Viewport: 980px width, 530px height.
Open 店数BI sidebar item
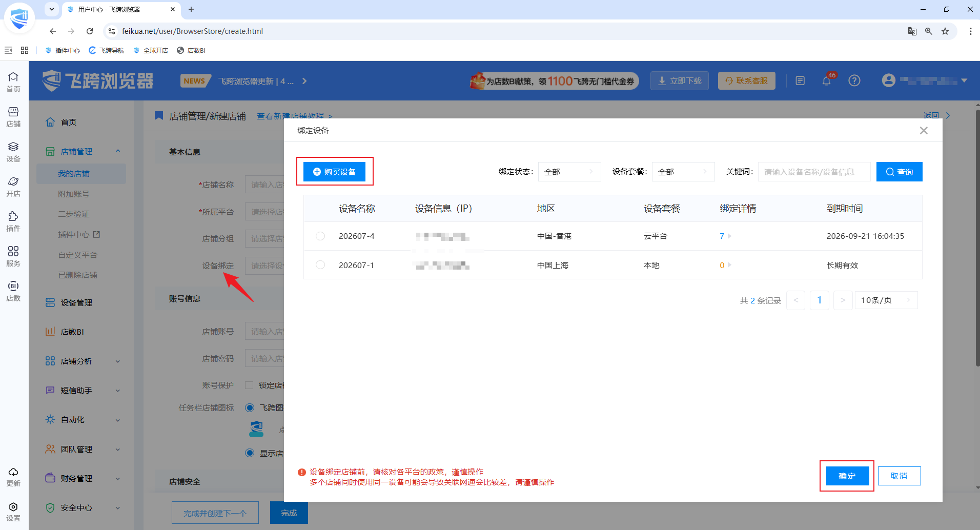(x=72, y=332)
